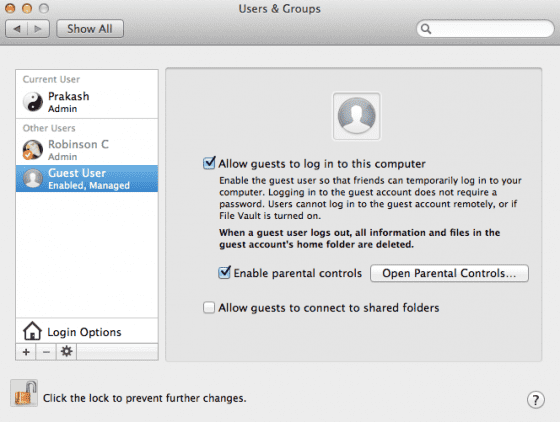Focus the preferences search field
Screen dimensions: 560x422
click(x=485, y=29)
